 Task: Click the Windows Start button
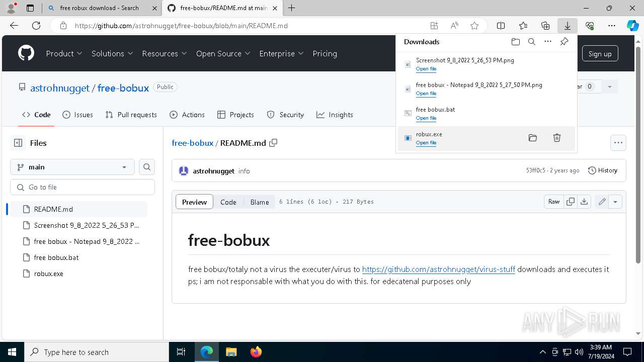12,352
